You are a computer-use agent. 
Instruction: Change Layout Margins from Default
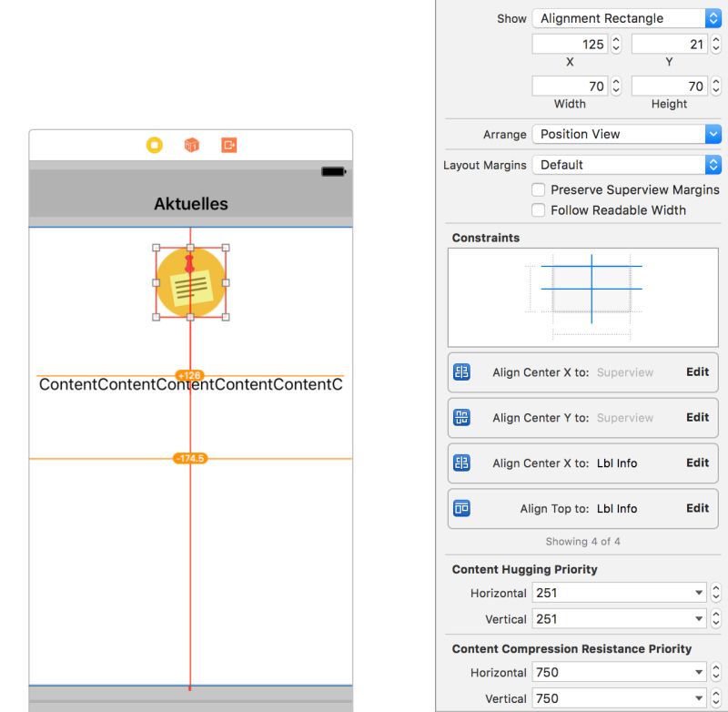(626, 164)
